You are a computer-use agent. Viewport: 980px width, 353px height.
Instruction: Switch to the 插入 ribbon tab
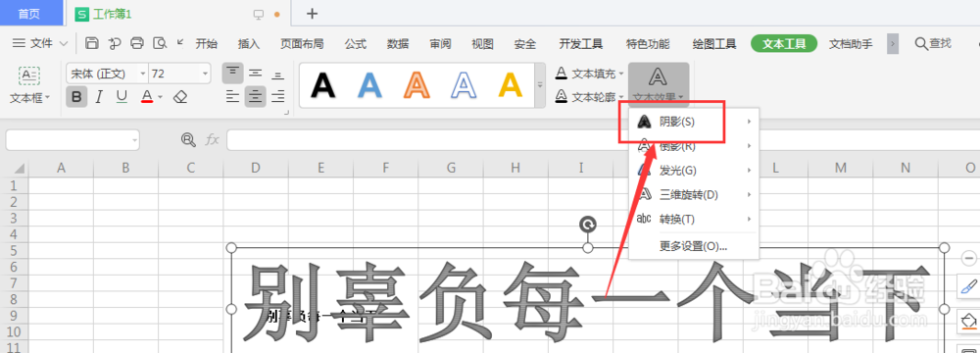point(249,43)
